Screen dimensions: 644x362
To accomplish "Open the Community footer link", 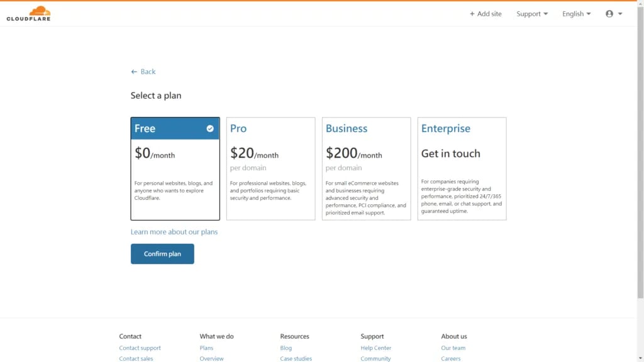I will point(375,358).
